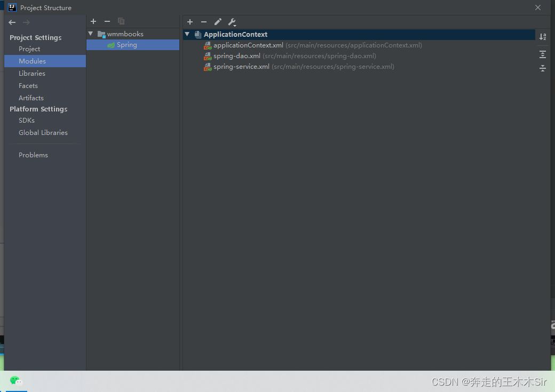Show the Problems list
Screen dimensions: 555x392
pyautogui.click(x=33, y=155)
